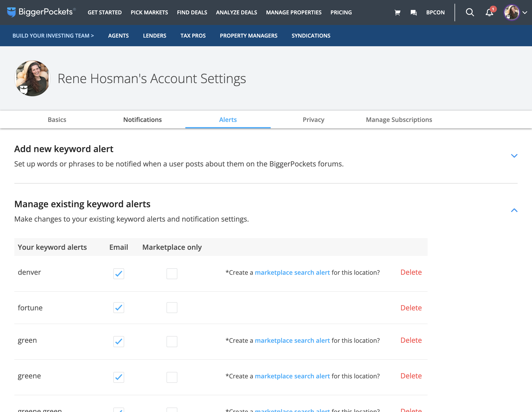This screenshot has height=412, width=532.
Task: Open marketplace search alert link for greene
Action: click(x=292, y=376)
